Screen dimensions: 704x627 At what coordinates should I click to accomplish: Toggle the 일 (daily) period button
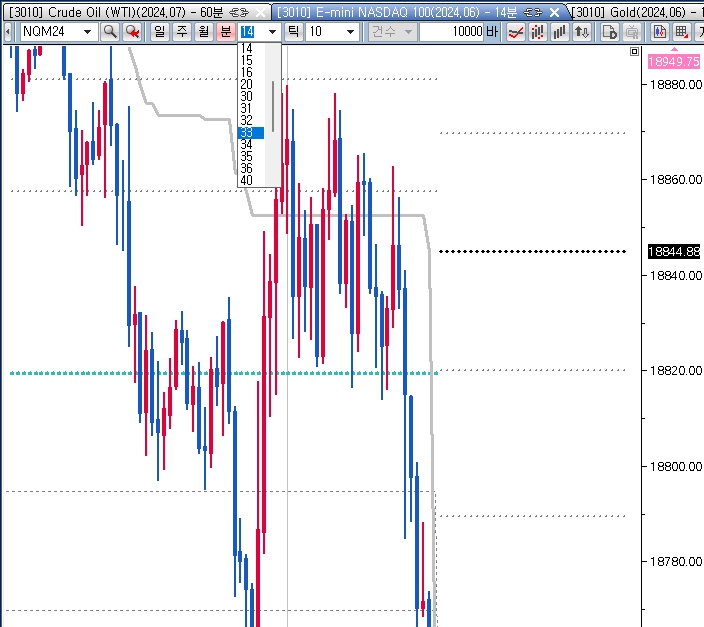pyautogui.click(x=159, y=32)
